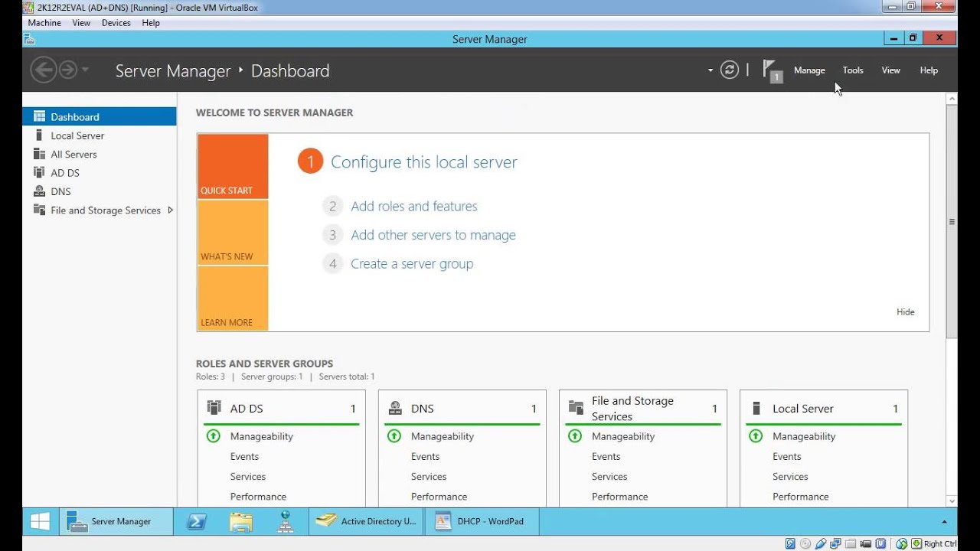
Task: Click the Quick Start tile
Action: (x=233, y=166)
